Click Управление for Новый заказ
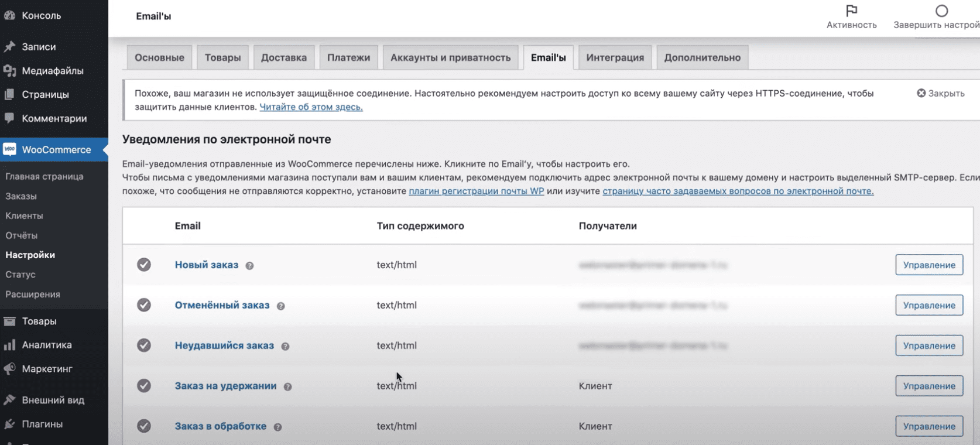Image resolution: width=980 pixels, height=445 pixels. pyautogui.click(x=929, y=265)
